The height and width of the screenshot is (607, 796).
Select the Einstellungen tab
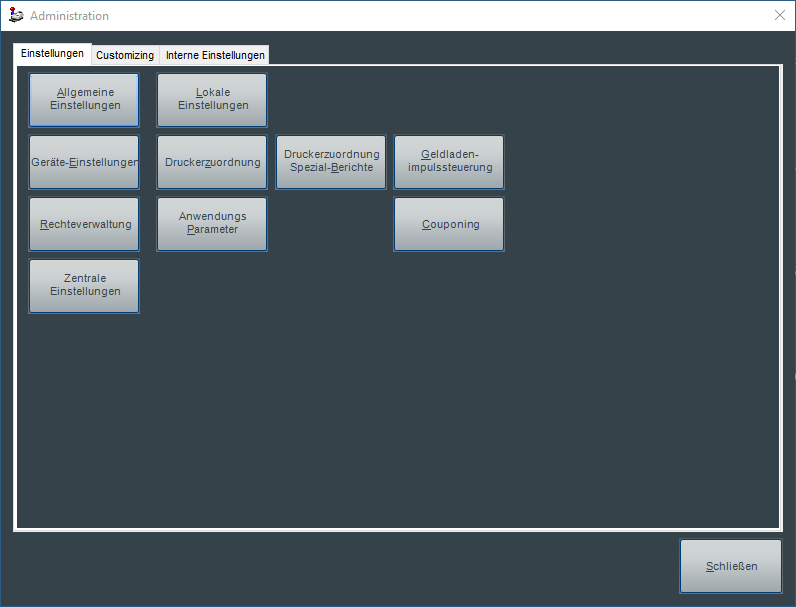click(x=52, y=54)
